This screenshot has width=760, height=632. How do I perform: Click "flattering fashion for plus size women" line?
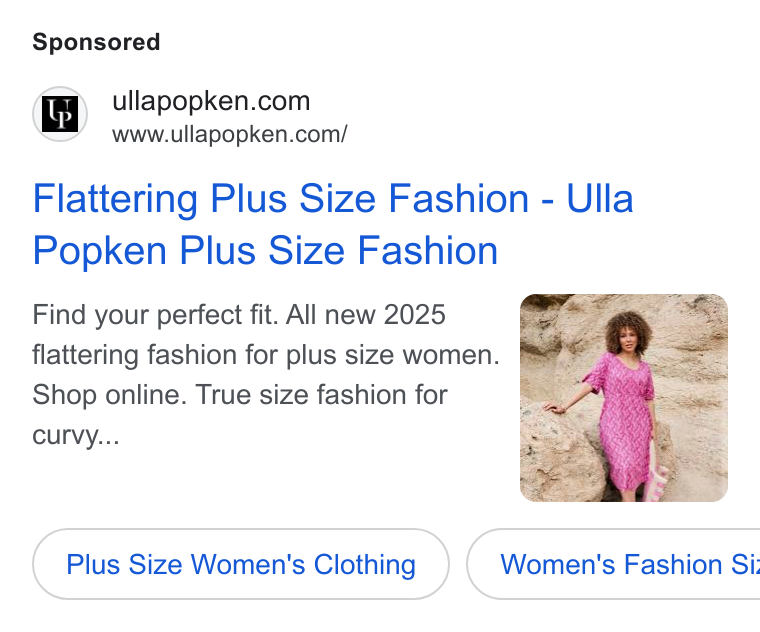tap(265, 355)
